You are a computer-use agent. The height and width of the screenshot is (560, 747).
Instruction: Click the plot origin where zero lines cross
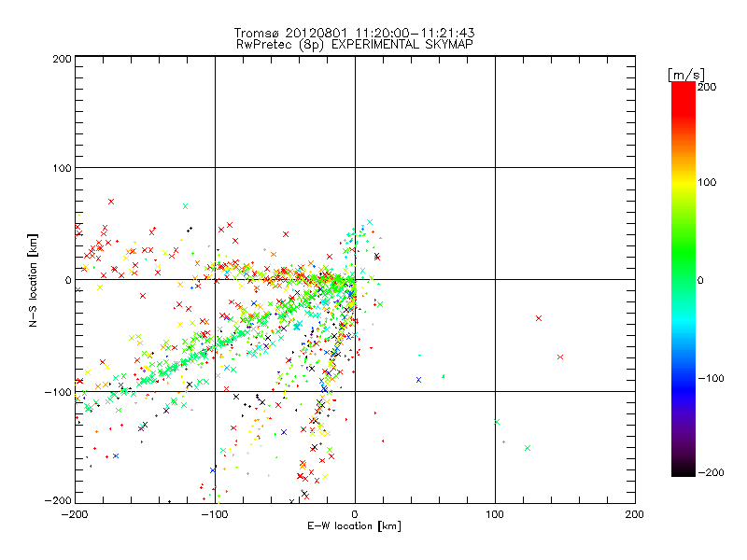pyautogui.click(x=355, y=279)
